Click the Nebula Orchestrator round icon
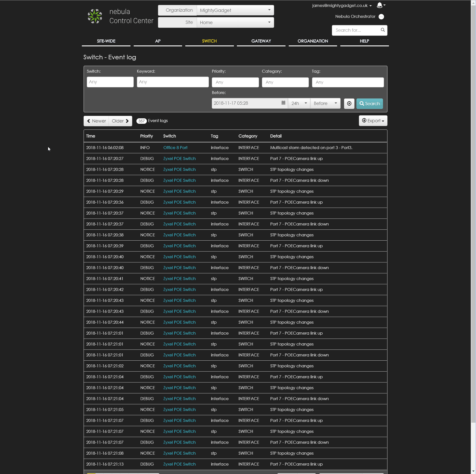Image resolution: width=476 pixels, height=474 pixels. pyautogui.click(x=381, y=17)
